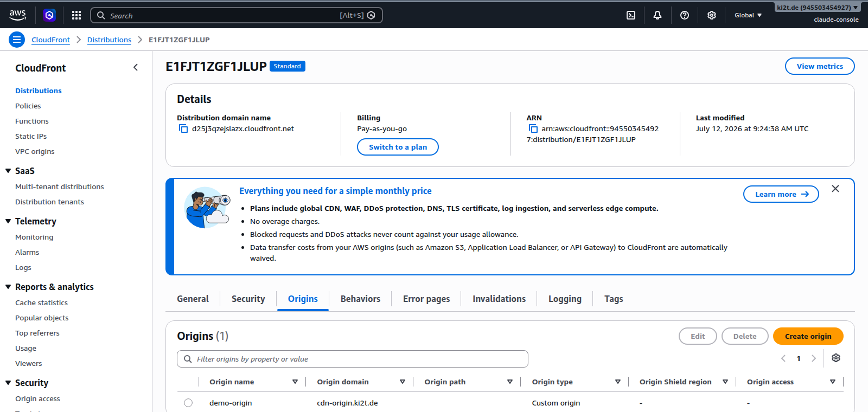Go to next origins page
This screenshot has width=868, height=412.
(814, 358)
